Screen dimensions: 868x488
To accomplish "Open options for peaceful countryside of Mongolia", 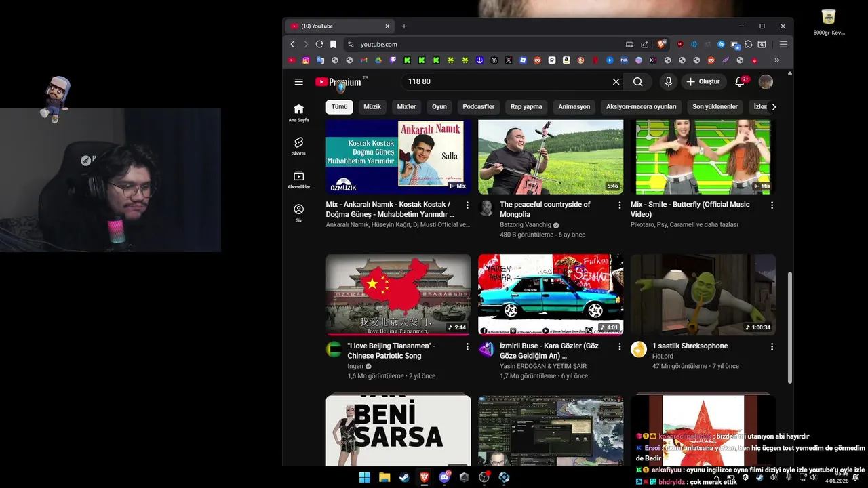I will [x=619, y=205].
